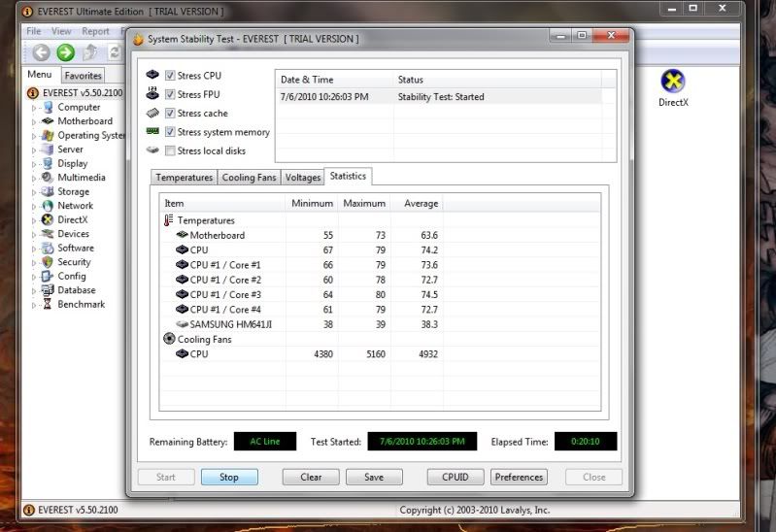Click the Network globe tree icon
This screenshot has width=776, height=532.
(x=48, y=206)
